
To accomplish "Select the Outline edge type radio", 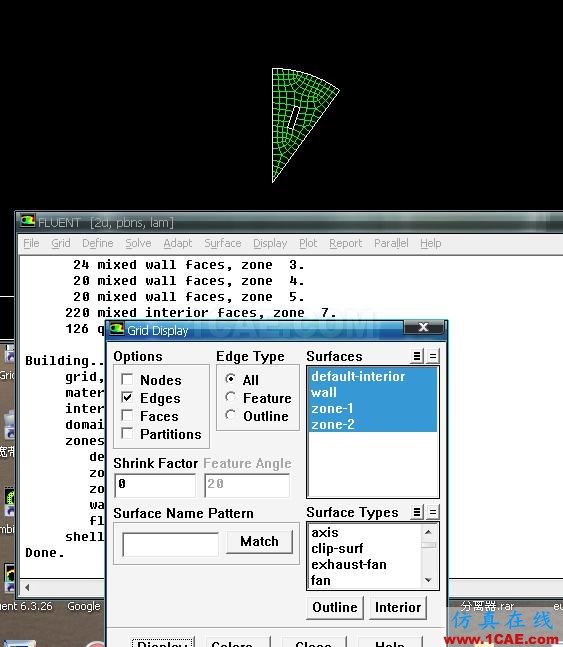I will 231,415.
